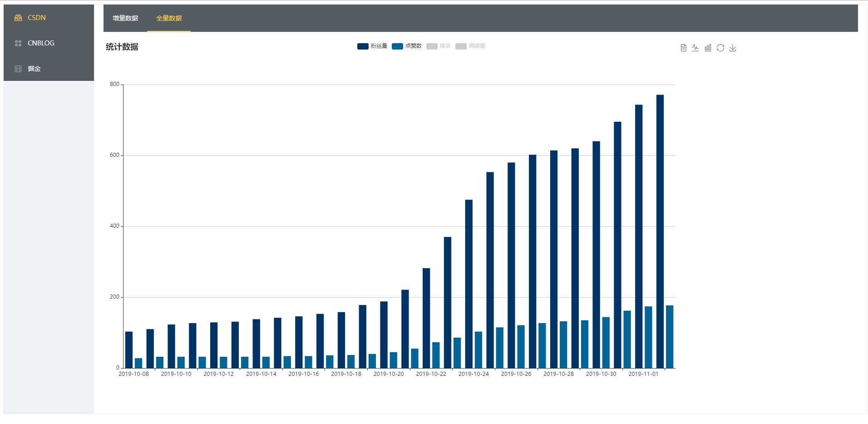Click the dark 粉丝量 bar at 2019-10-24
This screenshot has height=424, width=868.
(469, 284)
